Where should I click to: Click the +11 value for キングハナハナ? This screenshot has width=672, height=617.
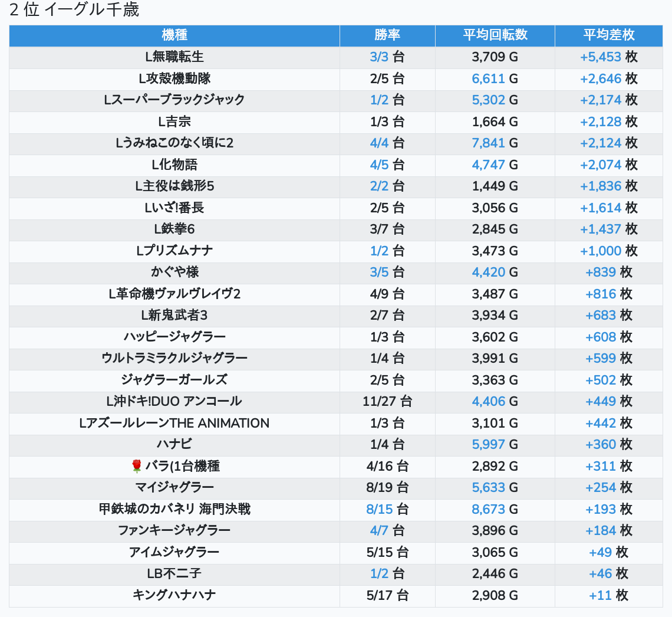tap(601, 596)
